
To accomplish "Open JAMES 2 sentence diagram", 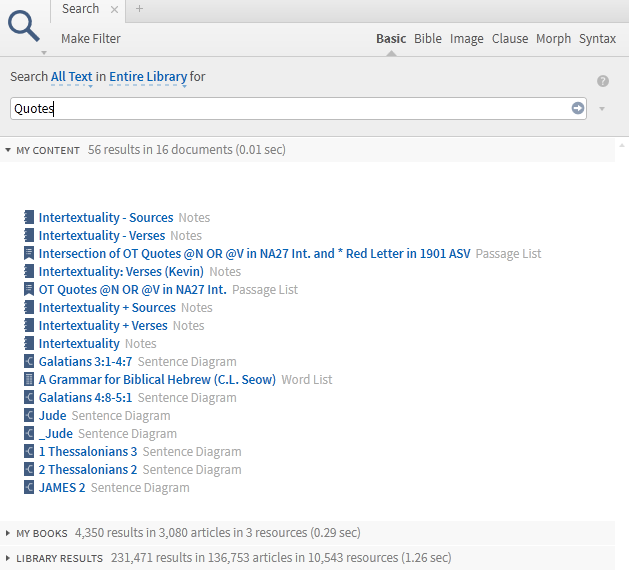I will click(62, 488).
